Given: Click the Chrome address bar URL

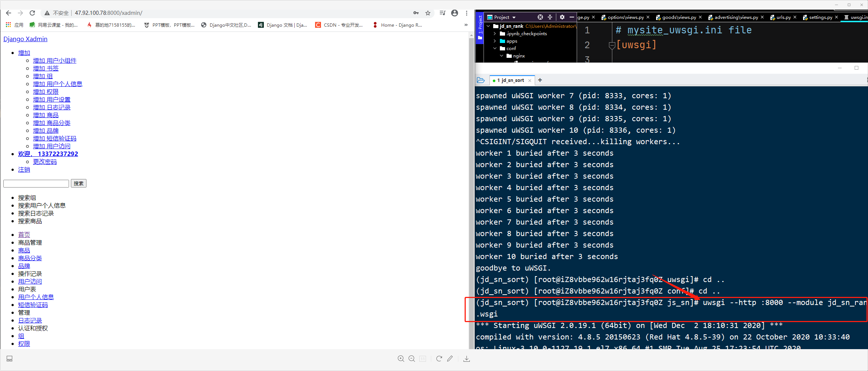Looking at the screenshot, I should (x=108, y=13).
